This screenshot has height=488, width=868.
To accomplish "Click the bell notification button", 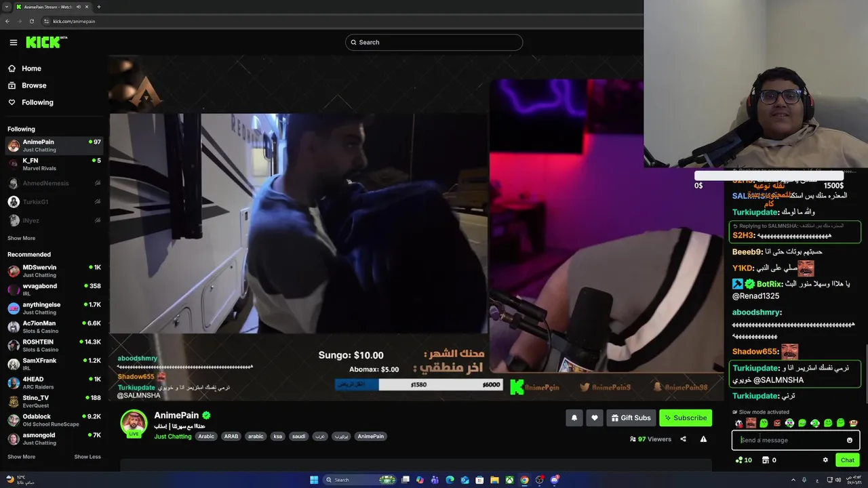I will 574,418.
